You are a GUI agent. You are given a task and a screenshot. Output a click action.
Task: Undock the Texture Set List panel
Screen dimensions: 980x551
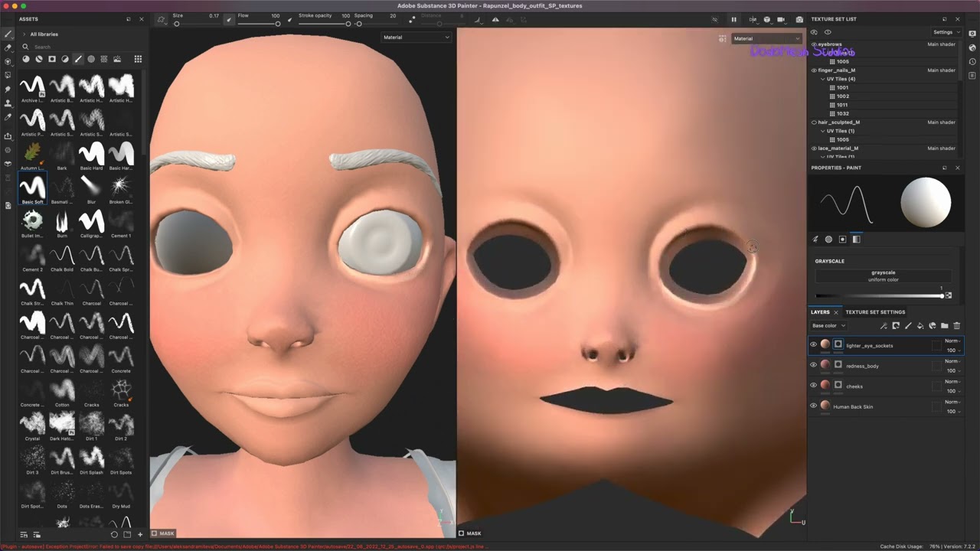[944, 19]
